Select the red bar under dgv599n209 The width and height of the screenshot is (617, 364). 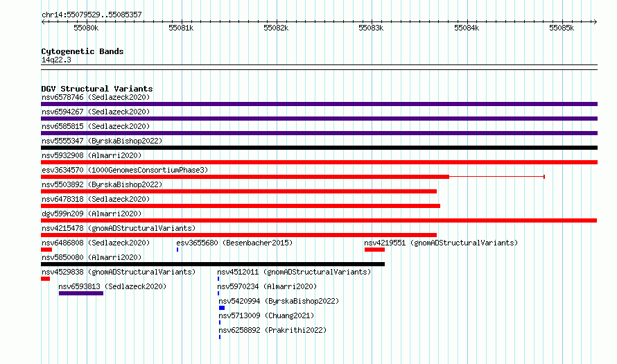319,220
